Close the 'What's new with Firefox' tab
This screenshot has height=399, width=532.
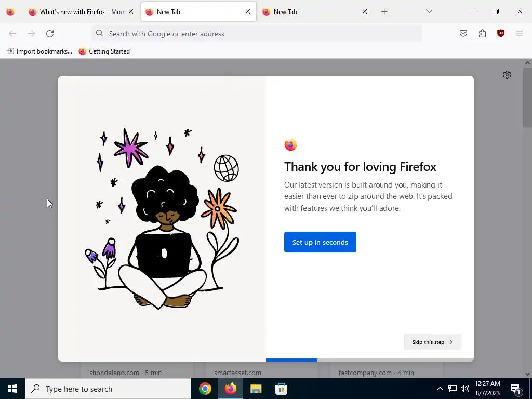click(131, 11)
